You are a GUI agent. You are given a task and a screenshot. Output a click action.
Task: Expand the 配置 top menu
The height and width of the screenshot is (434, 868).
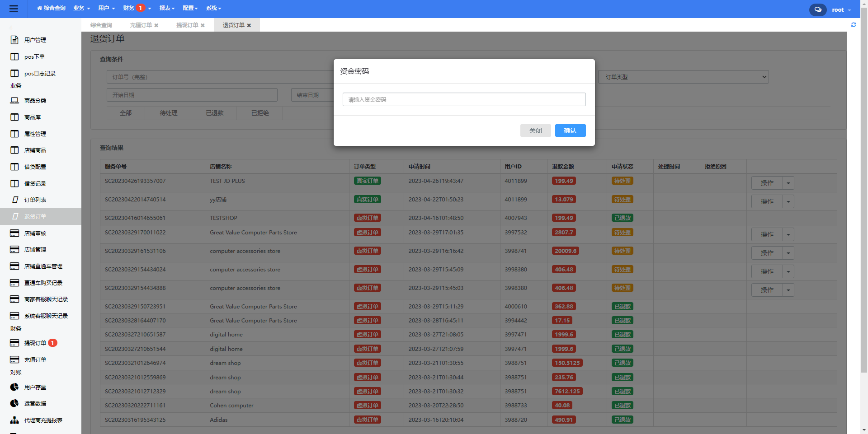coord(190,8)
